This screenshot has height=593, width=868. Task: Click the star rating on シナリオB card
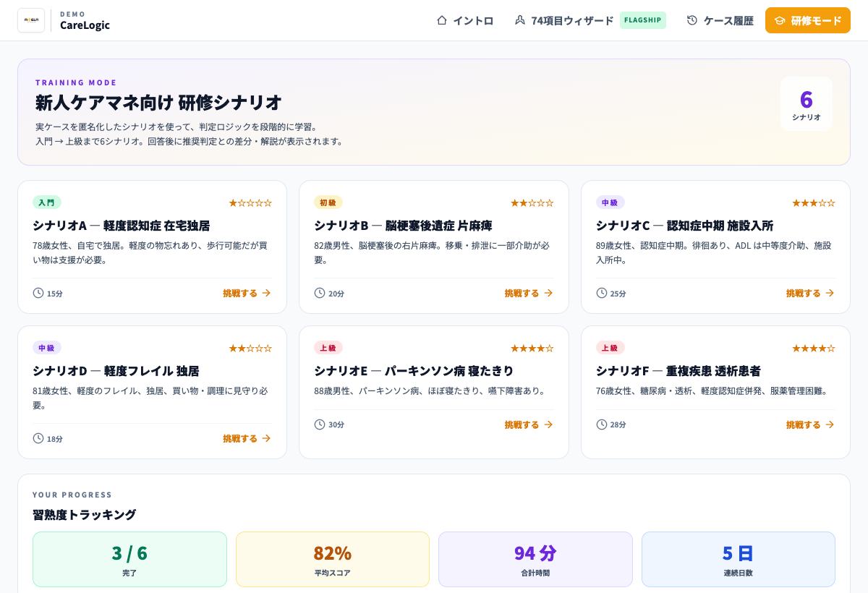532,202
